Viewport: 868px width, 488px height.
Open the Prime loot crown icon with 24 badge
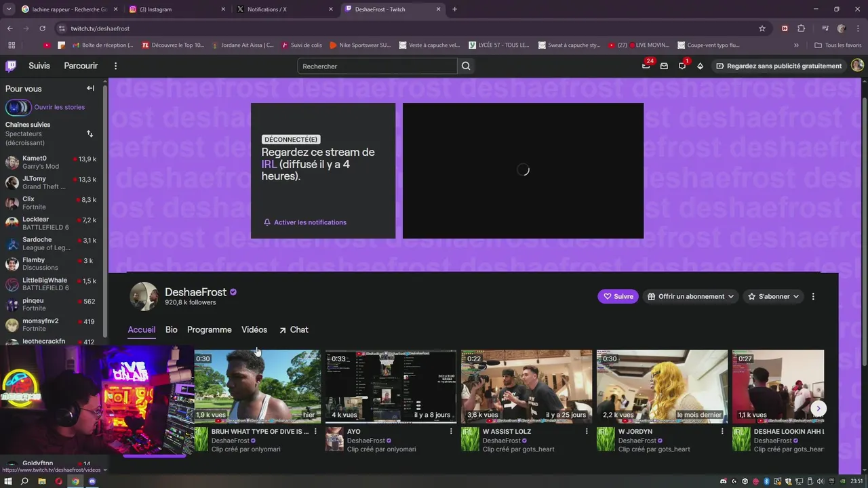646,66
